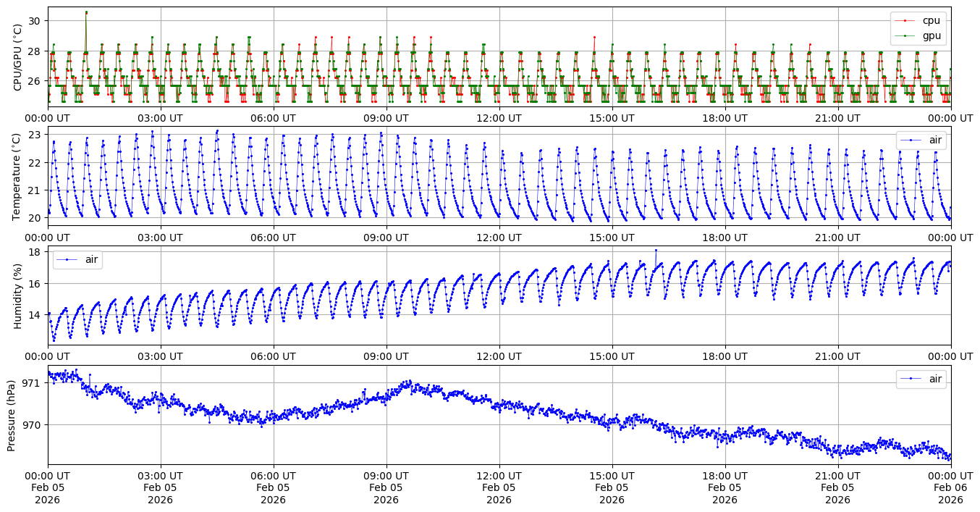Click the Pressure (hPa) y-axis label
This screenshot has height=512, width=980.
(x=12, y=415)
